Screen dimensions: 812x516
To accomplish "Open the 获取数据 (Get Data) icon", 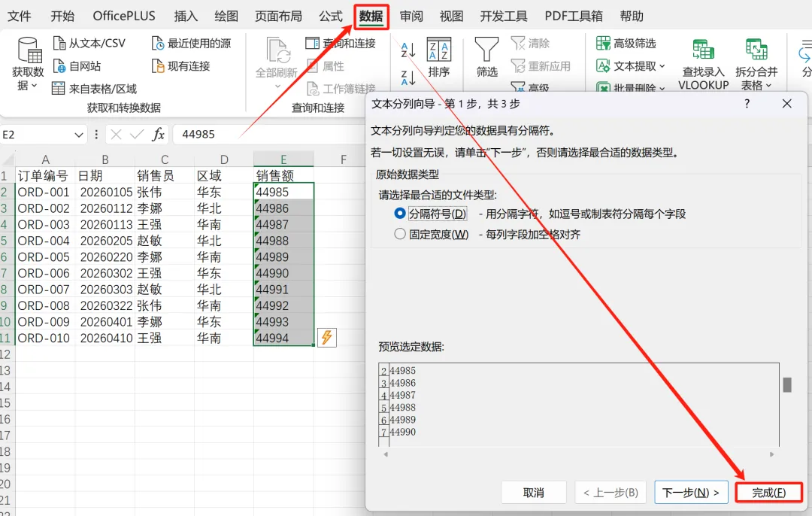I will [29, 50].
